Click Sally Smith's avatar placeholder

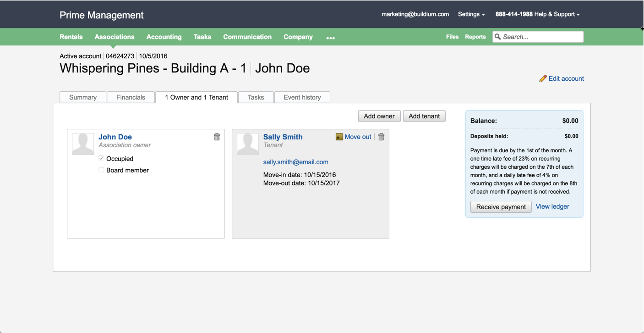(248, 144)
